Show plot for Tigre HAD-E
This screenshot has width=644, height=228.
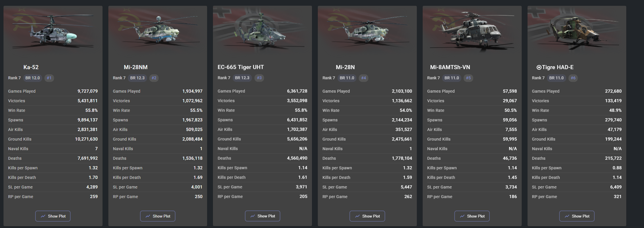(577, 216)
